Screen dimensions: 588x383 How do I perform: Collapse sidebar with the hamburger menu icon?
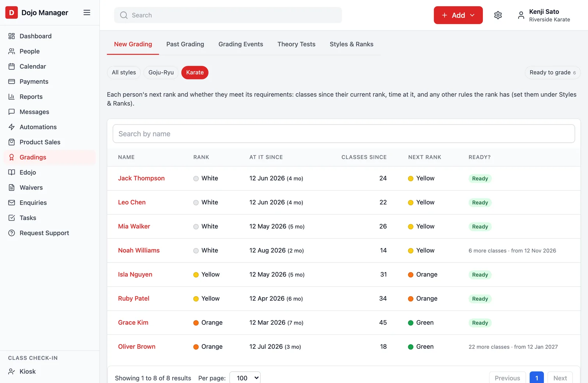(x=87, y=12)
